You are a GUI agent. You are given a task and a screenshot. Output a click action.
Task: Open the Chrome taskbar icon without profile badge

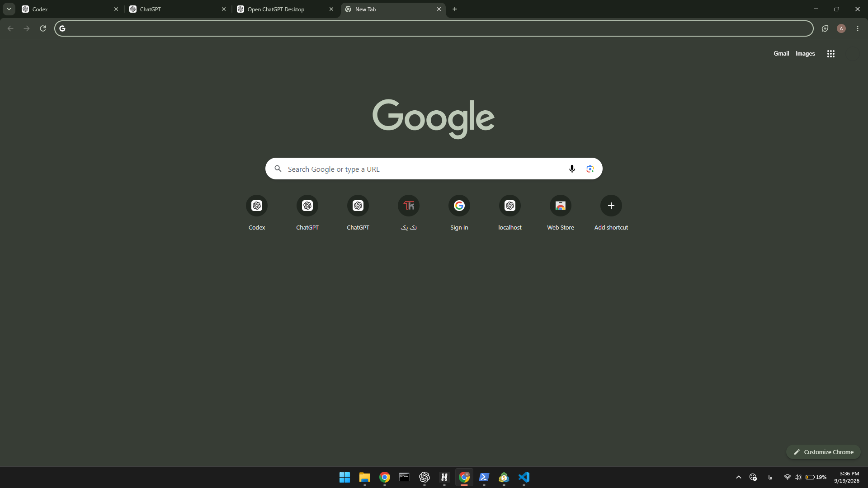tap(385, 477)
